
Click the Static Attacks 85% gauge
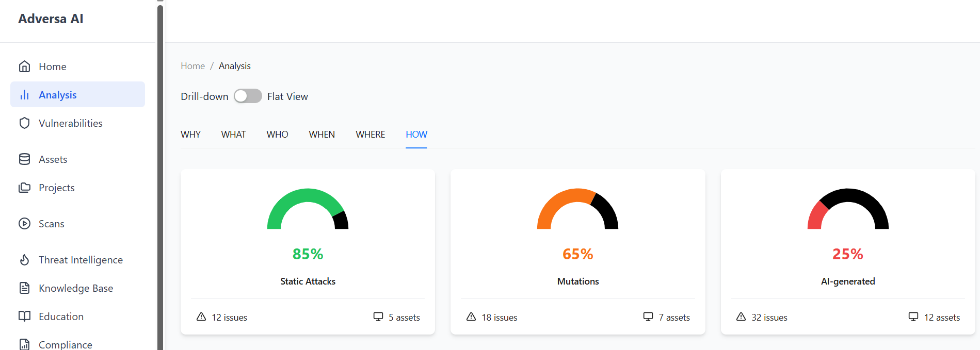pyautogui.click(x=308, y=209)
